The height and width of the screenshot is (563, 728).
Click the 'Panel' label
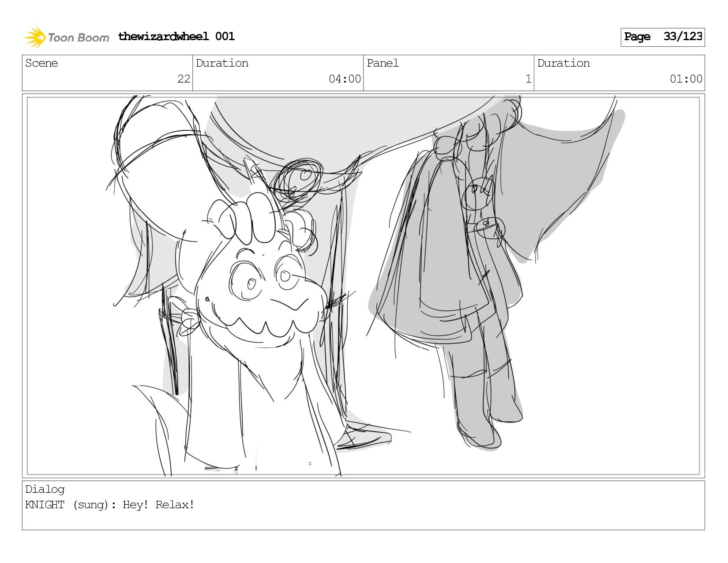[x=383, y=63]
